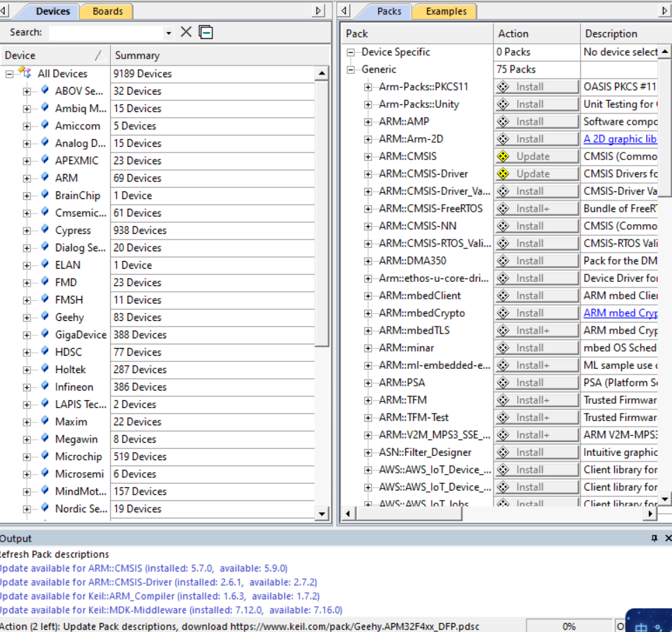Image resolution: width=672 pixels, height=632 pixels.
Task: Click the Pack column header
Action: [x=417, y=33]
